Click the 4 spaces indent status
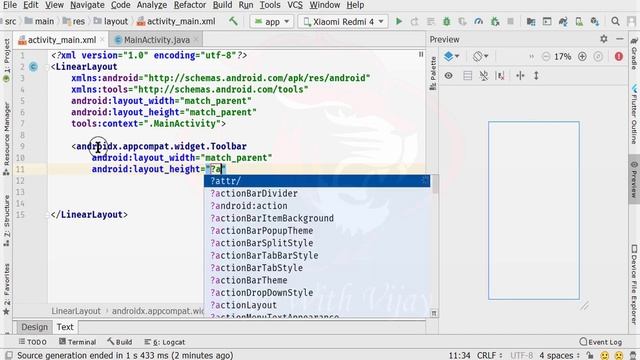The image size is (640, 360). [559, 356]
